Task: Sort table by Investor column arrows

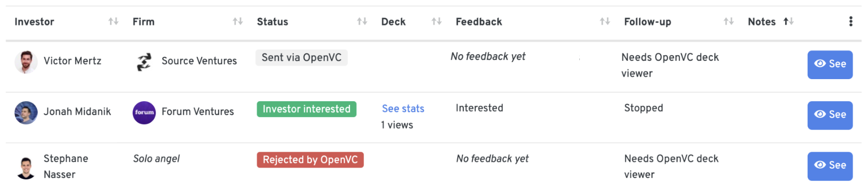Action: (113, 22)
